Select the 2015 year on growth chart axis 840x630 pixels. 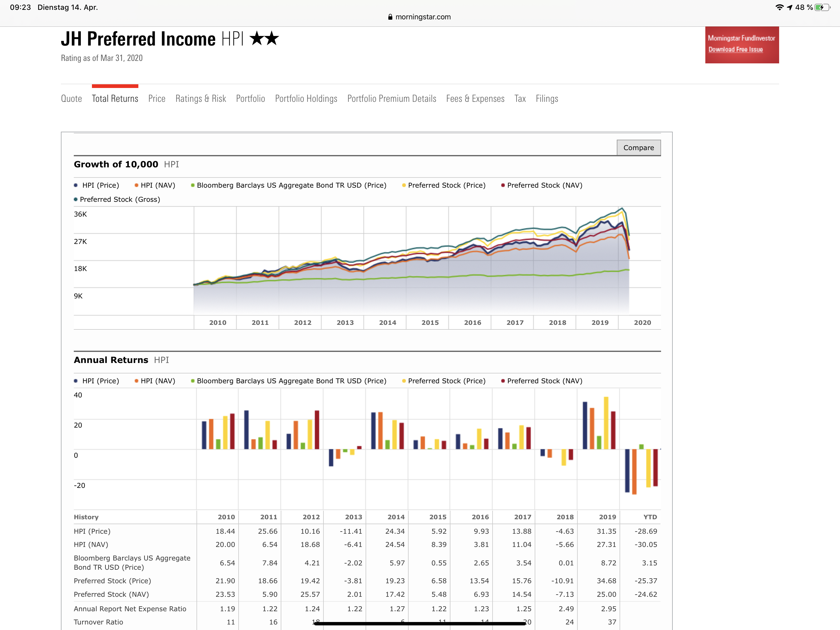coord(430,323)
